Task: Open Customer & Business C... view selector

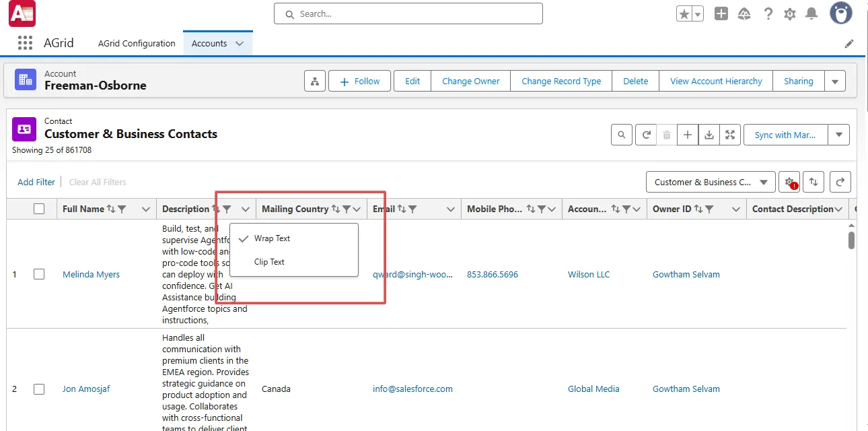Action: [711, 182]
